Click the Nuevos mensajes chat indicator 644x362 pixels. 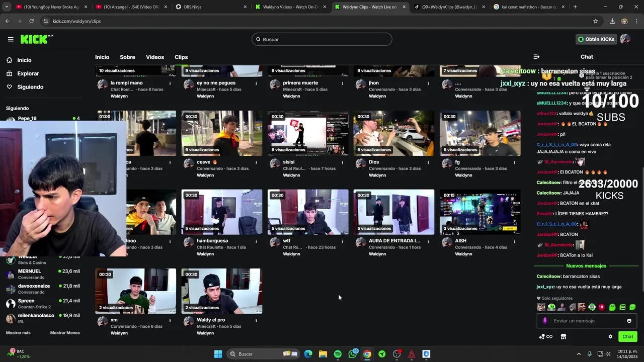coord(586,266)
